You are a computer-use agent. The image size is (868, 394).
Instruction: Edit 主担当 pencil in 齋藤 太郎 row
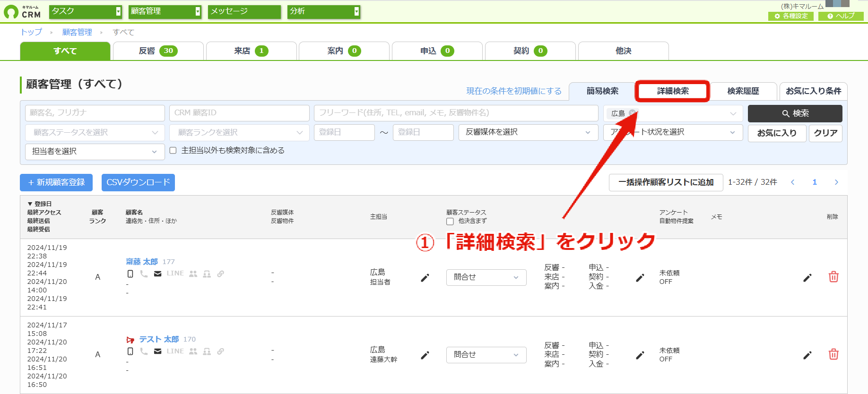point(425,278)
